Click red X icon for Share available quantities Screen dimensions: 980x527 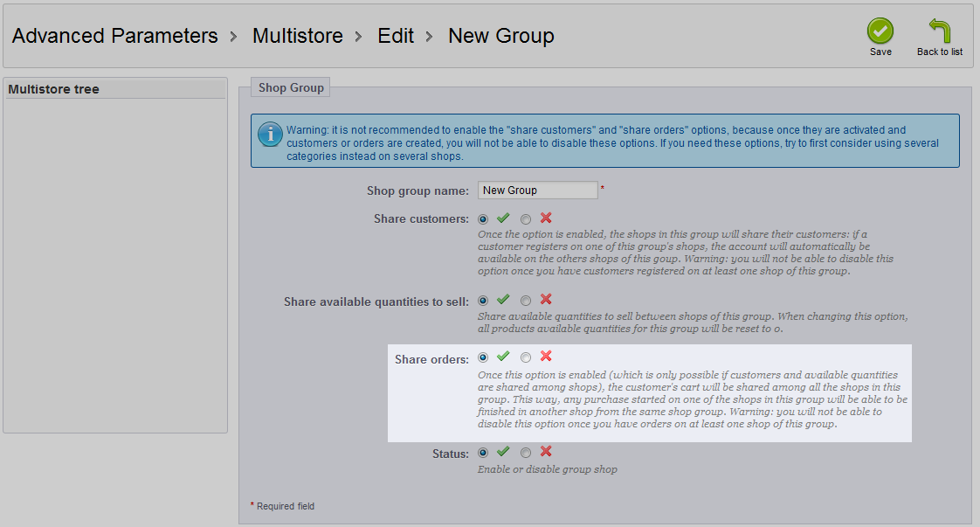pos(546,300)
